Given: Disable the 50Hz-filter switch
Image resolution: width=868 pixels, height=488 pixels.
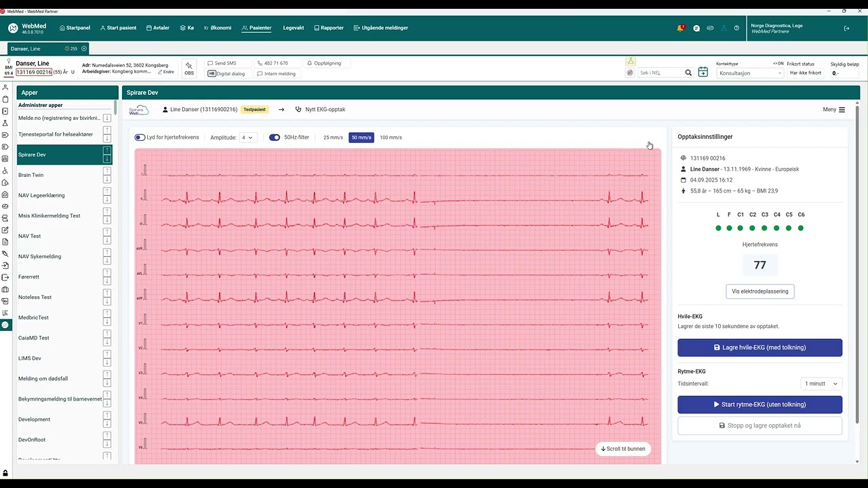Looking at the screenshot, I should (x=275, y=138).
